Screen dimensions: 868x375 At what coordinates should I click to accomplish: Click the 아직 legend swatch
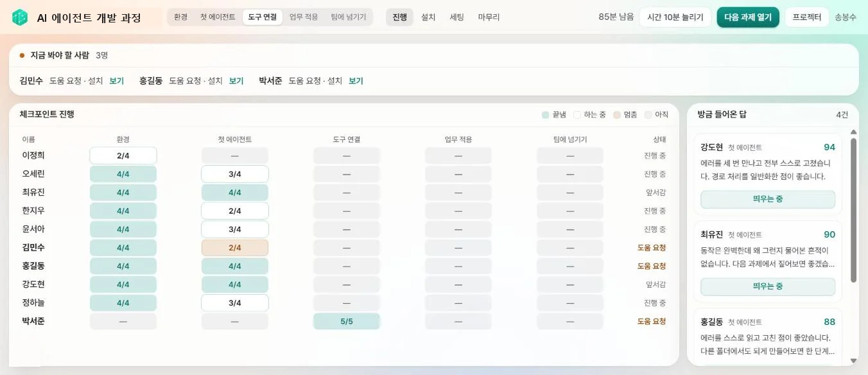pos(648,114)
